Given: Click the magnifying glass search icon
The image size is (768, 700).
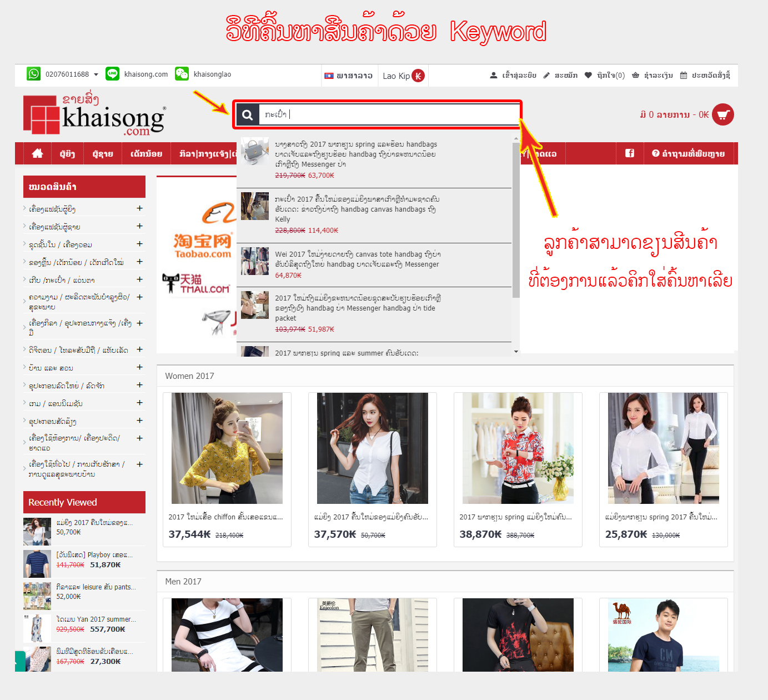Looking at the screenshot, I should click(248, 115).
